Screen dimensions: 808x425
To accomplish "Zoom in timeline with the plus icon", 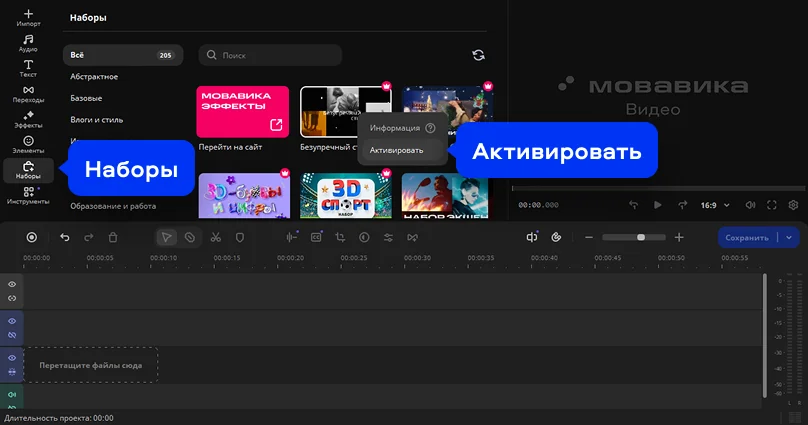I will pos(679,237).
